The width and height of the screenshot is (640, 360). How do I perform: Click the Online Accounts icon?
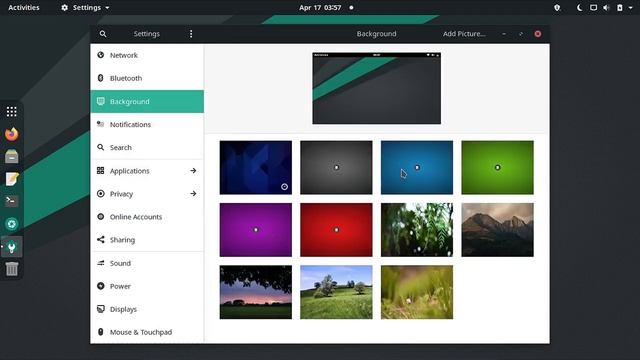tap(100, 217)
